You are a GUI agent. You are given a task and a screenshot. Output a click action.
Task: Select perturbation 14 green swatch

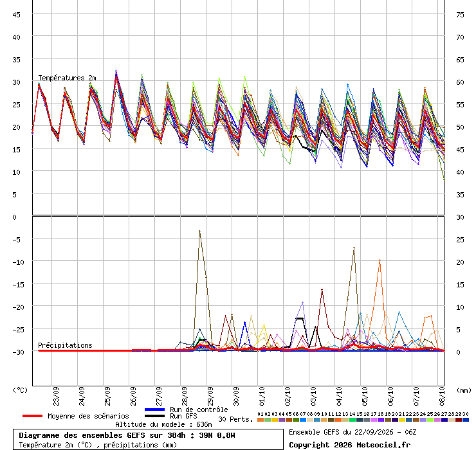352,420
